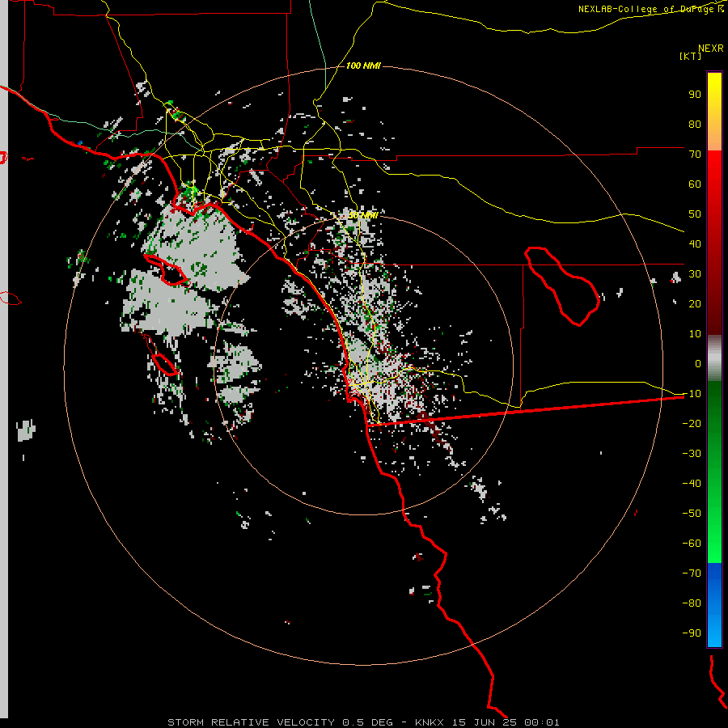Click the 15 JUN 25 00:01 timestamp

click(x=506, y=722)
